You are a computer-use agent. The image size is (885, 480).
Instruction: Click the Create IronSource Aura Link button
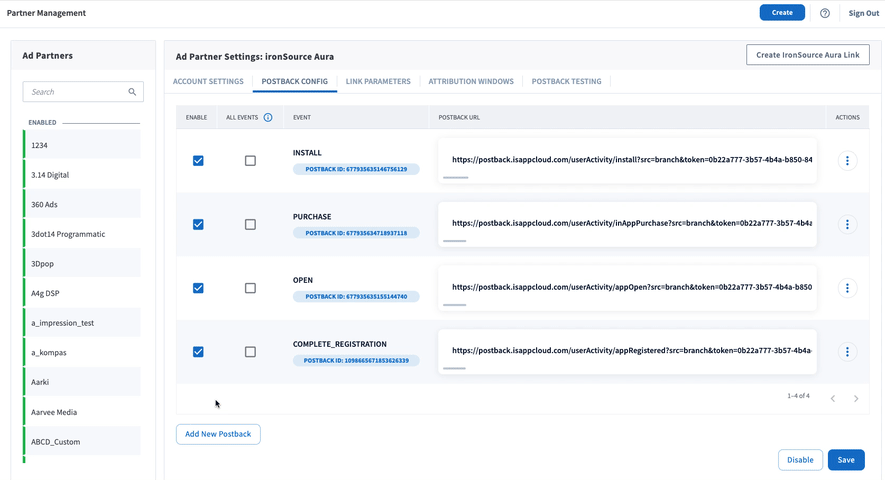point(808,55)
